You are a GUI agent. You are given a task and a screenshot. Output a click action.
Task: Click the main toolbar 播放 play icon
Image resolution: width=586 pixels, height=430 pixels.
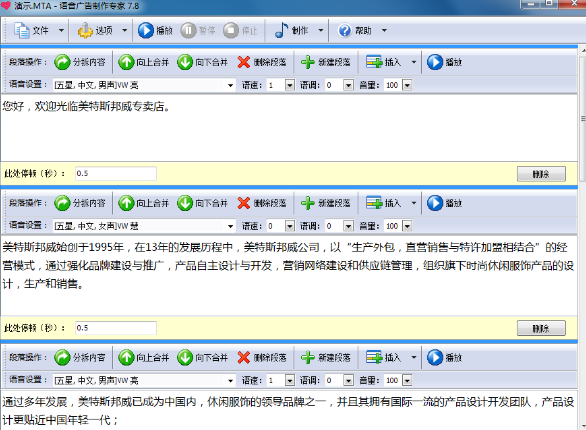pos(146,30)
